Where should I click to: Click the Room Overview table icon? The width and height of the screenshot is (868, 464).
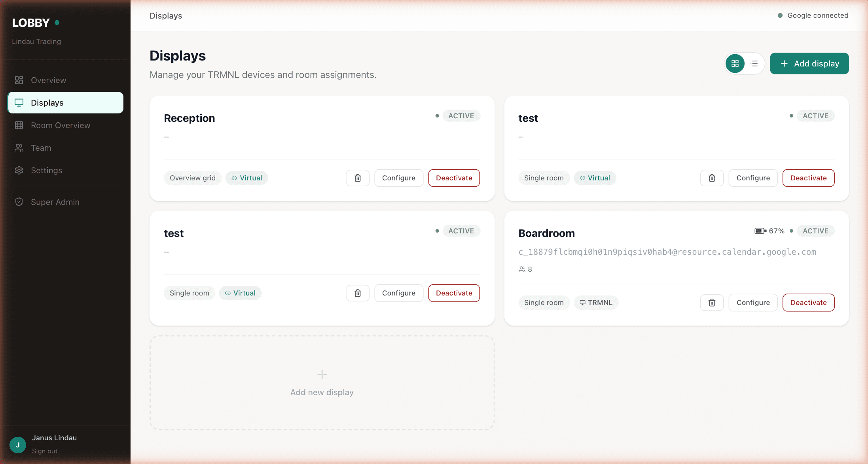coord(19,125)
